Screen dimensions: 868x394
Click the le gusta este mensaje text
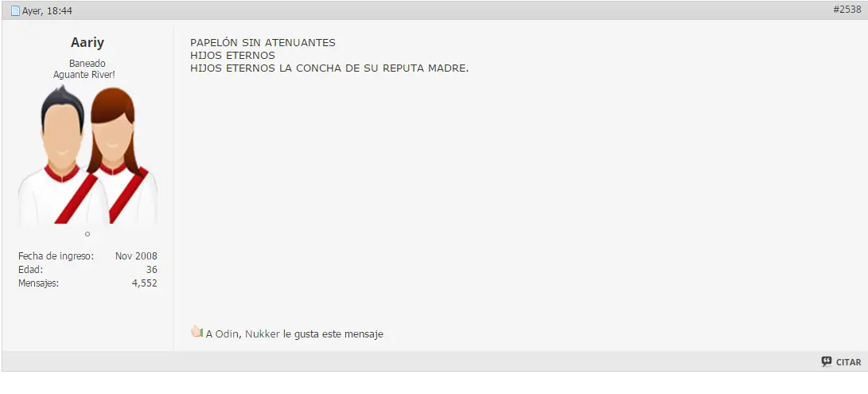(x=333, y=334)
